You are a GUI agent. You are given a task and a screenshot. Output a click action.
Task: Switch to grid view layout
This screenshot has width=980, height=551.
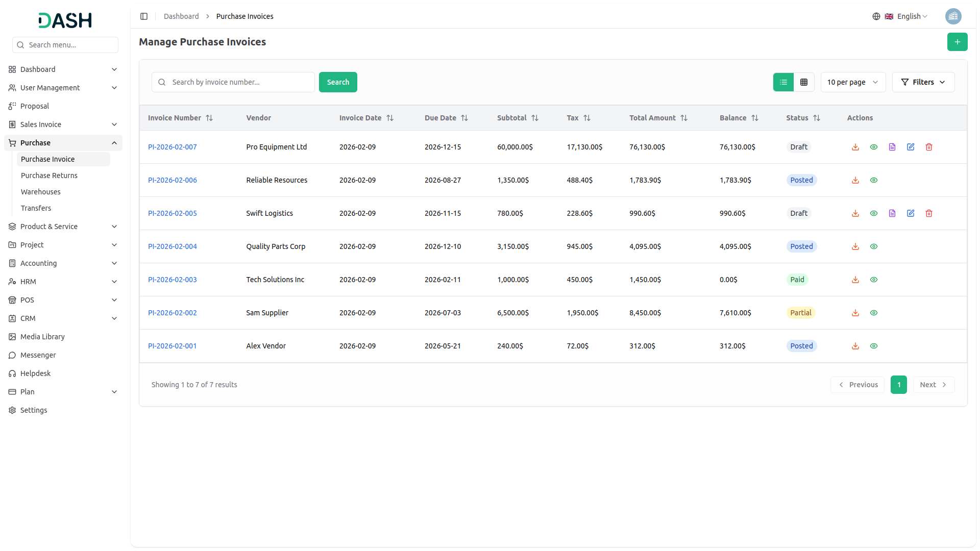click(x=804, y=82)
